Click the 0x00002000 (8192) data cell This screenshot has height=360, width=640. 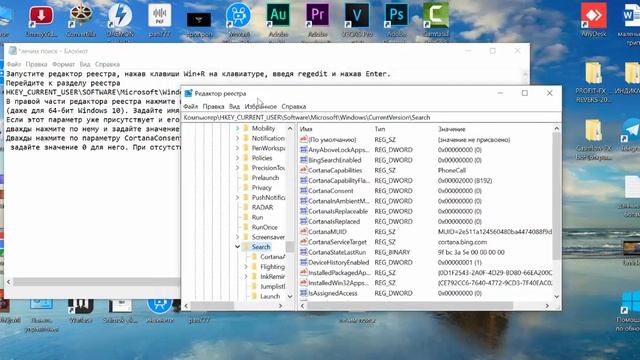coord(464,180)
